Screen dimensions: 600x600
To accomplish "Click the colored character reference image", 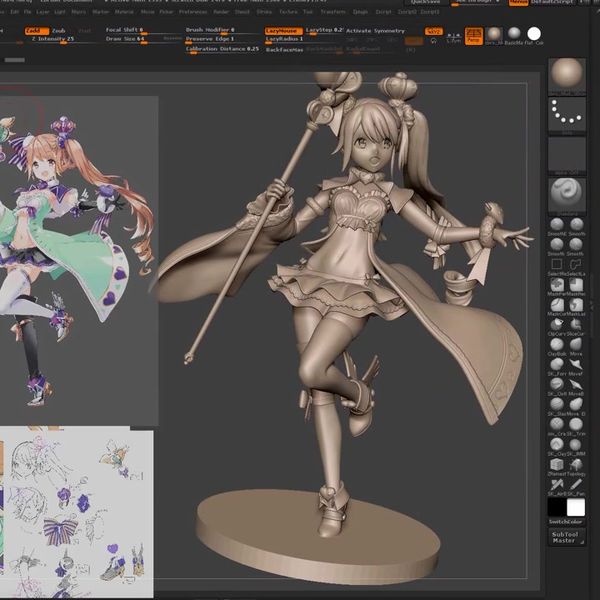I will [79, 260].
